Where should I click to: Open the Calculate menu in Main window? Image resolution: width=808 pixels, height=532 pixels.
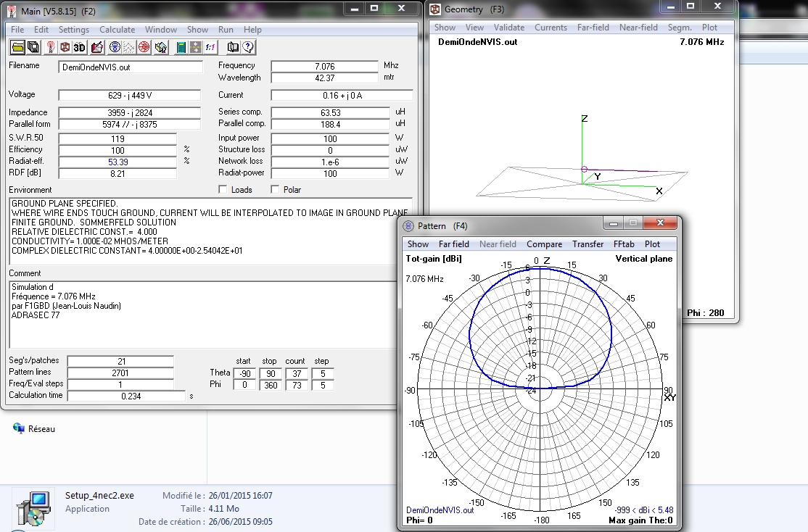pyautogui.click(x=117, y=30)
